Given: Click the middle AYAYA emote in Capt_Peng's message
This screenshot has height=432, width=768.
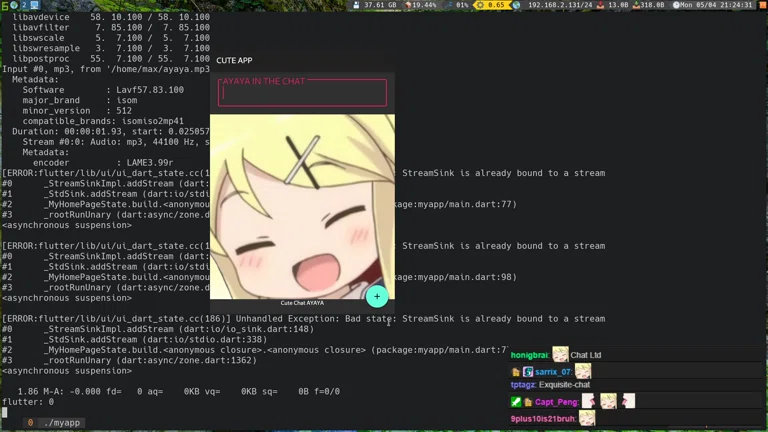Looking at the screenshot, I should click(608, 401).
